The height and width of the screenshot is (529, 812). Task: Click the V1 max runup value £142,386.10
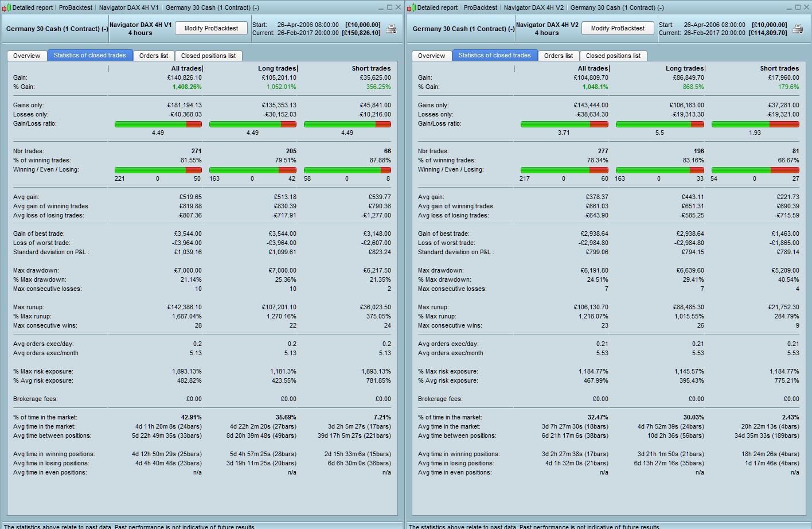click(x=184, y=307)
